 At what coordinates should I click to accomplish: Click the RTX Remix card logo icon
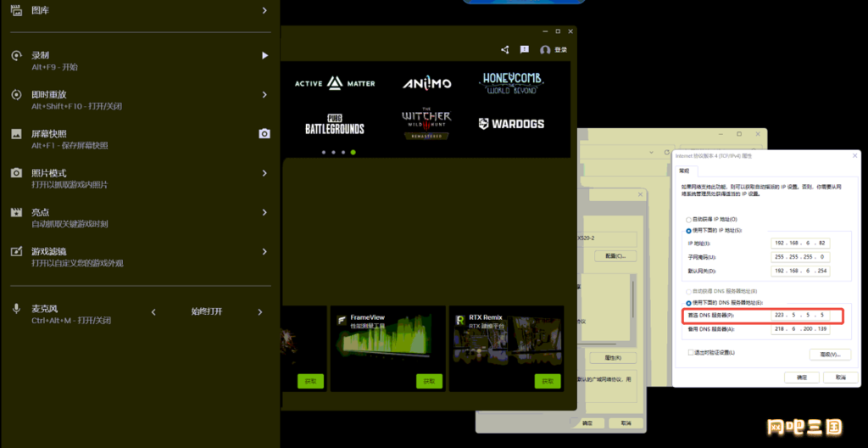(x=460, y=321)
